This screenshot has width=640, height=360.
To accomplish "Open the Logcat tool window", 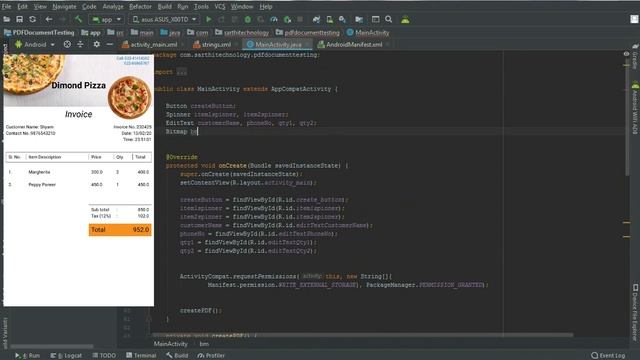I will pos(66,356).
